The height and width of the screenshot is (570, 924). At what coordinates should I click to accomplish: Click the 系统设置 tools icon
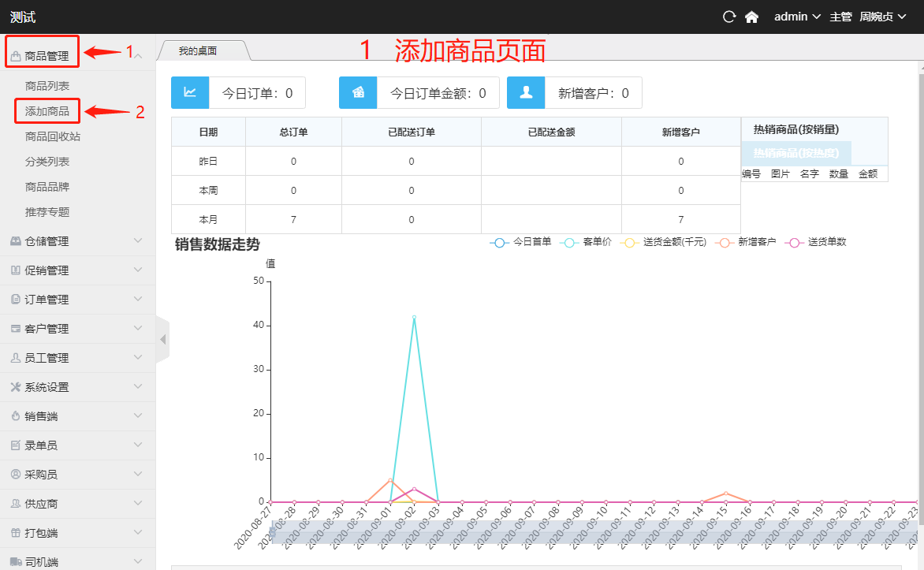point(16,387)
